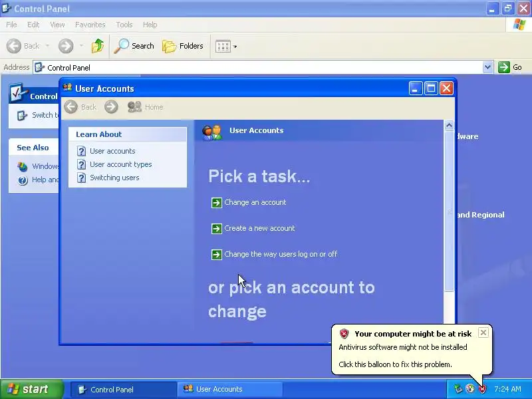Open Help and Support icon under See Also

tap(23, 180)
